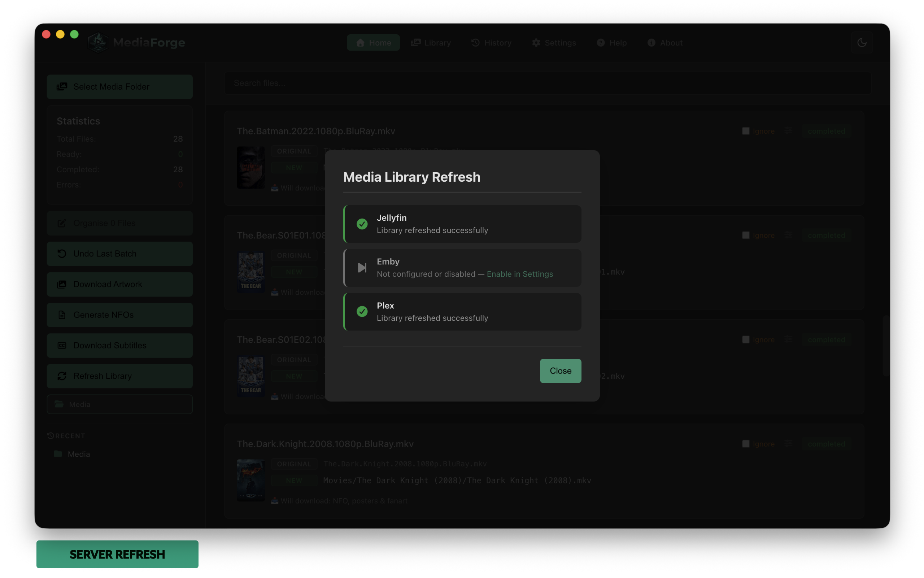Tick Ignore checkbox for The.Bear.S01E01 file
The image size is (924, 578).
tap(745, 235)
